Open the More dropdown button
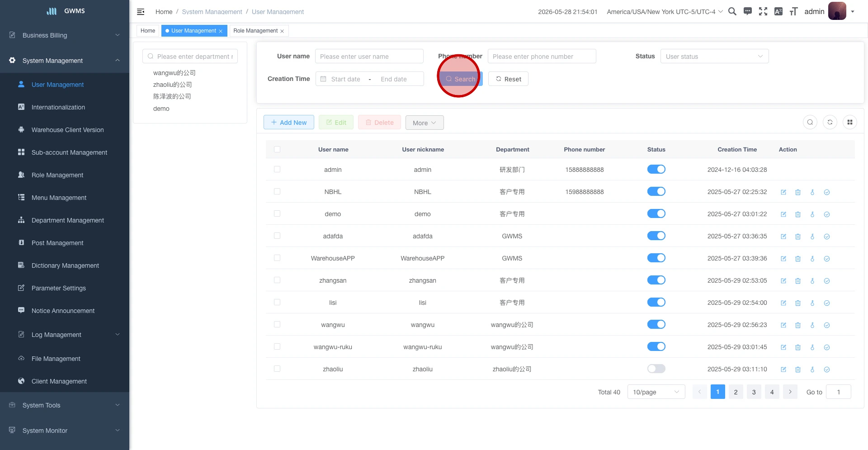This screenshot has width=868, height=450. 425,123
